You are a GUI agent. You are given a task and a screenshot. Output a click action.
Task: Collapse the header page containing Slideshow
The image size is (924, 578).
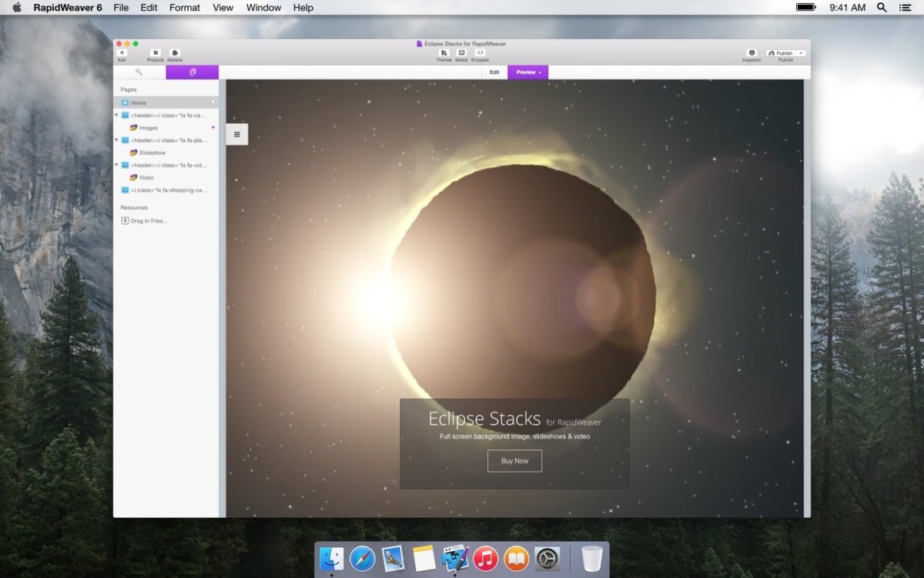(117, 140)
